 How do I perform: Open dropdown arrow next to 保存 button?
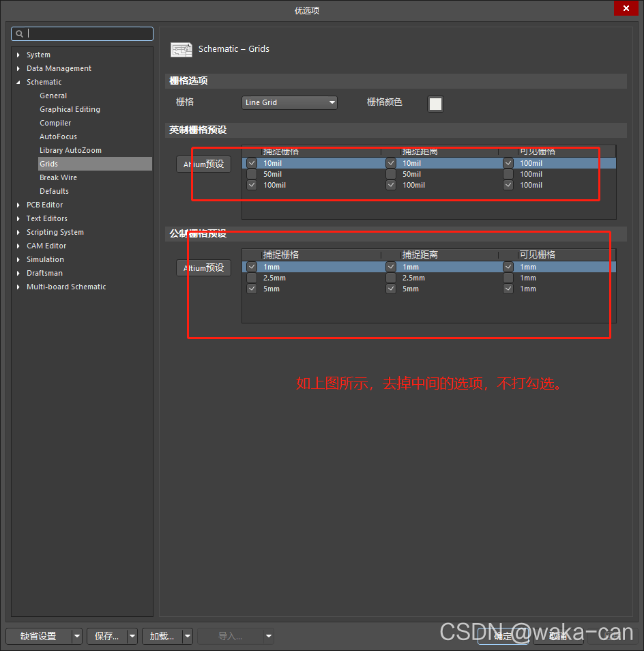pyautogui.click(x=132, y=636)
